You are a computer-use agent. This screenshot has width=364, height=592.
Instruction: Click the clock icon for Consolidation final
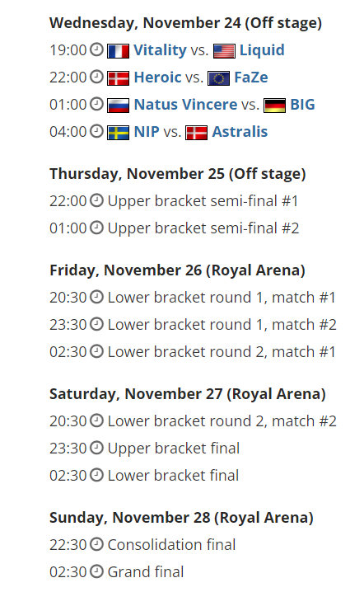pyautogui.click(x=96, y=544)
